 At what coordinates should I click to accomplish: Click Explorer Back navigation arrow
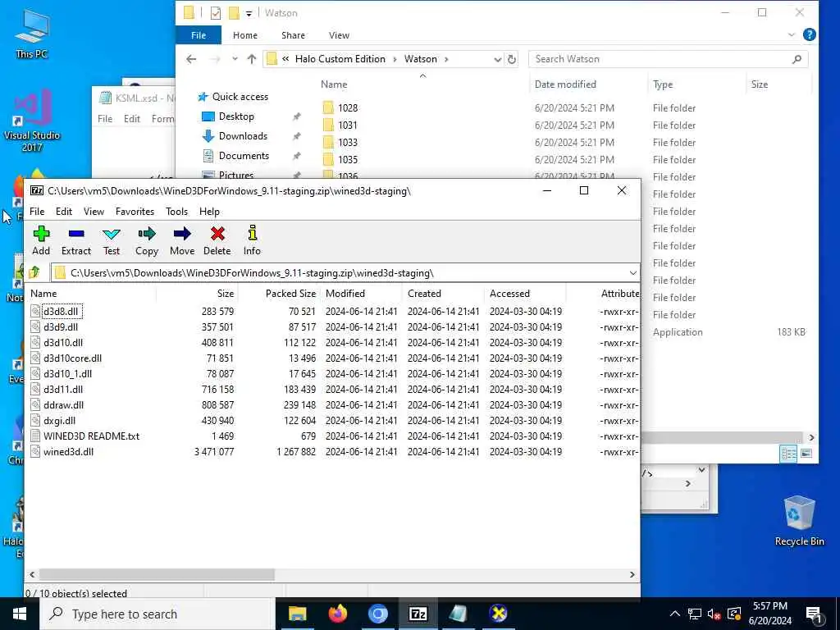[191, 59]
